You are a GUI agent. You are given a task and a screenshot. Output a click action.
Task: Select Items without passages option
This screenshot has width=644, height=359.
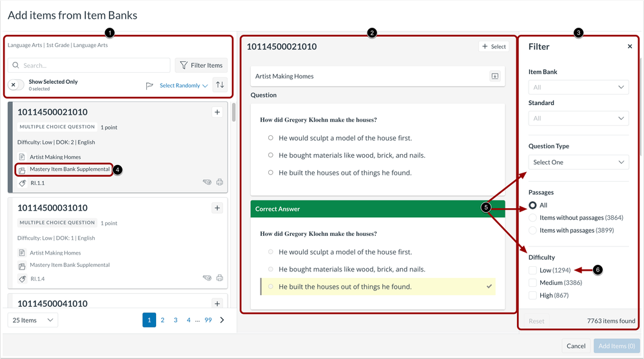coord(532,218)
